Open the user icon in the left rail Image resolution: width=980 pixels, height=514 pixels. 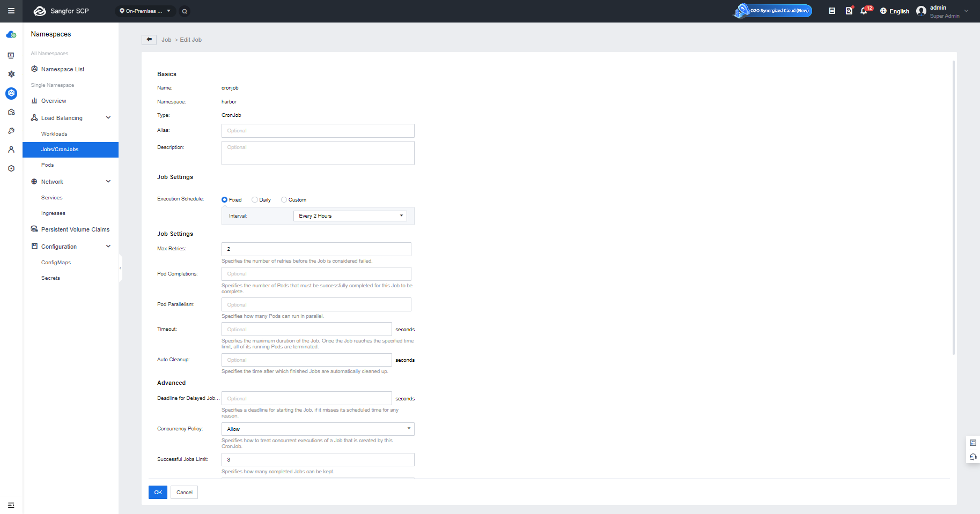[11, 150]
